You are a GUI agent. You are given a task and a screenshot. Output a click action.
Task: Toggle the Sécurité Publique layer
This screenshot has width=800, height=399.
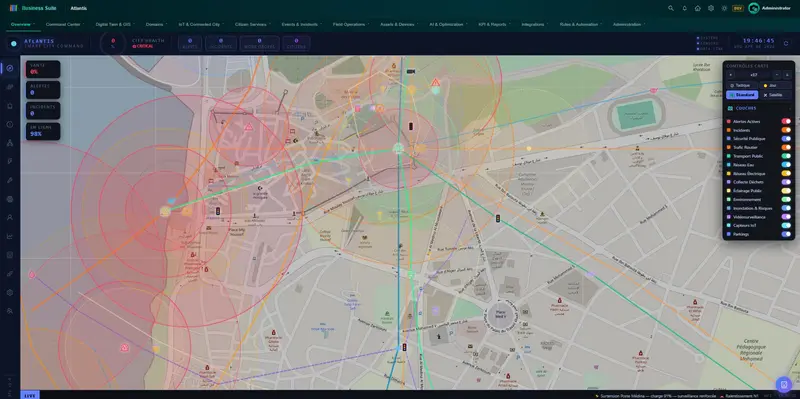pos(786,139)
